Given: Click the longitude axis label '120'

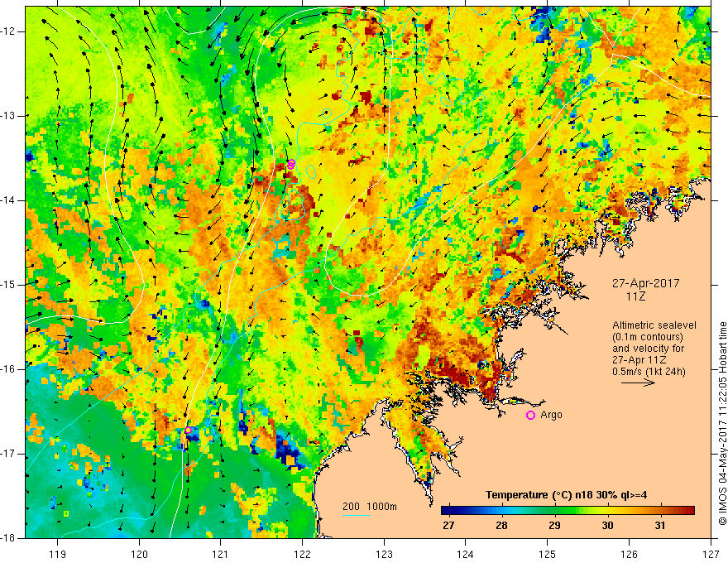Looking at the screenshot, I should pos(139,554).
